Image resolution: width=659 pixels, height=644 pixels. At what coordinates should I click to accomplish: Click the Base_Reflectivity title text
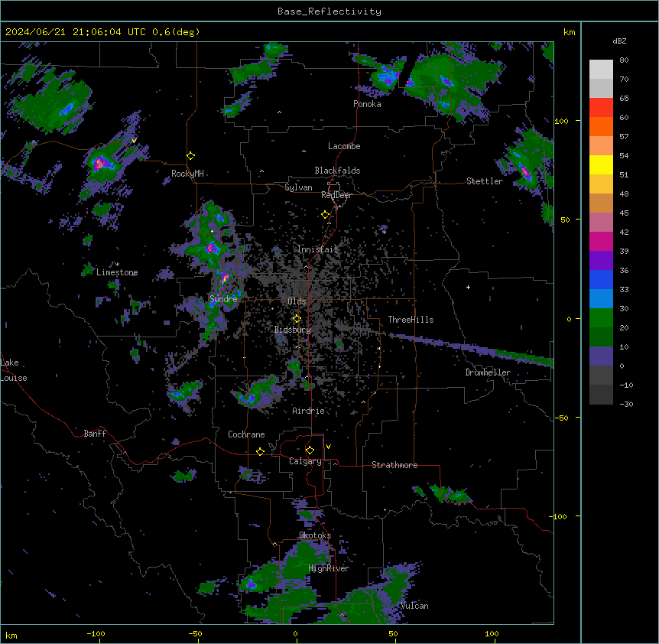(x=329, y=11)
